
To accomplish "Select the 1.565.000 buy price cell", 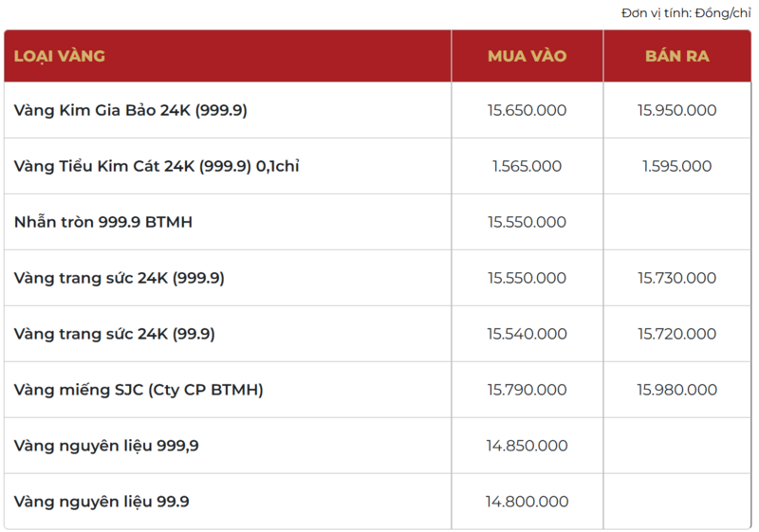I will coord(527,166).
